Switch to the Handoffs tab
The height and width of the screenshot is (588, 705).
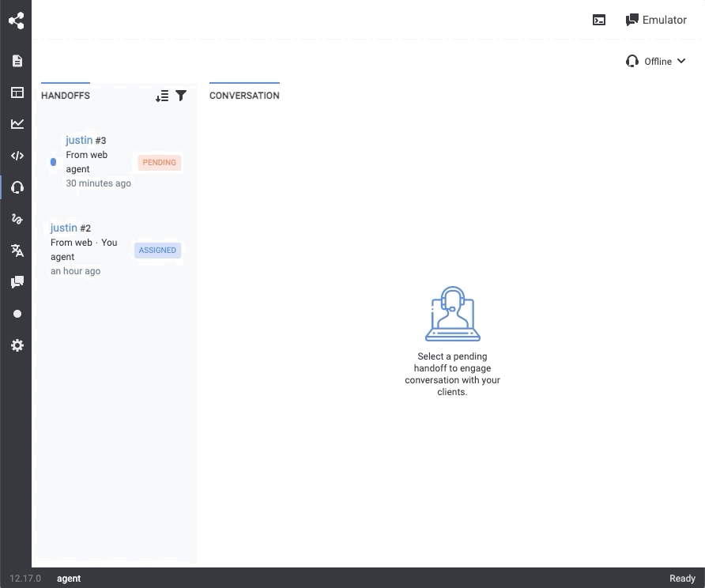coord(66,96)
